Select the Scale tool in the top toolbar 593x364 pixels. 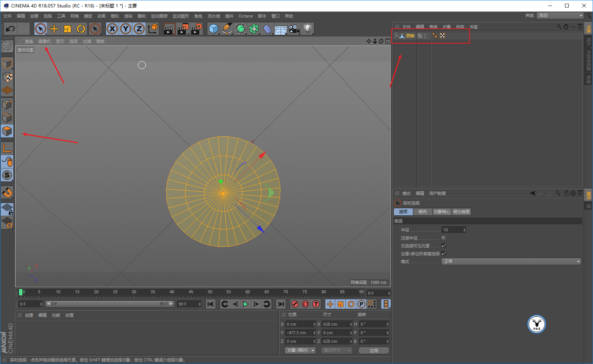pyautogui.click(x=68, y=29)
